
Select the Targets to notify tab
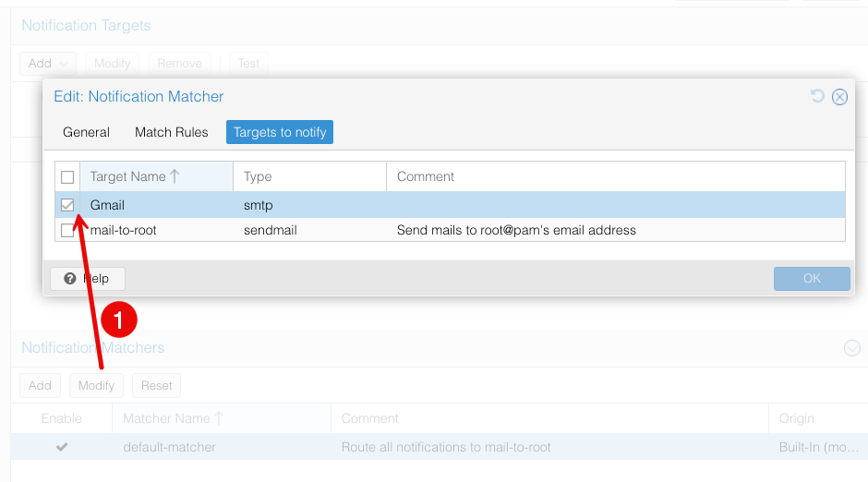pos(280,132)
